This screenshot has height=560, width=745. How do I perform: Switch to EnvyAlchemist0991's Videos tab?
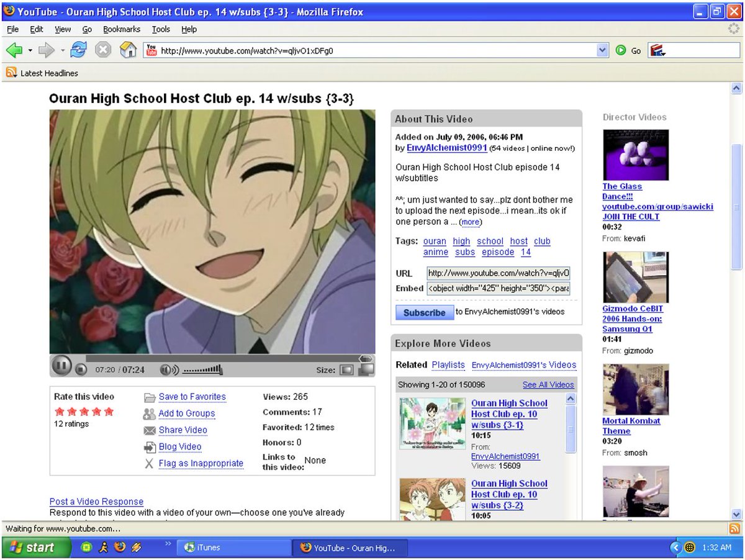524,365
